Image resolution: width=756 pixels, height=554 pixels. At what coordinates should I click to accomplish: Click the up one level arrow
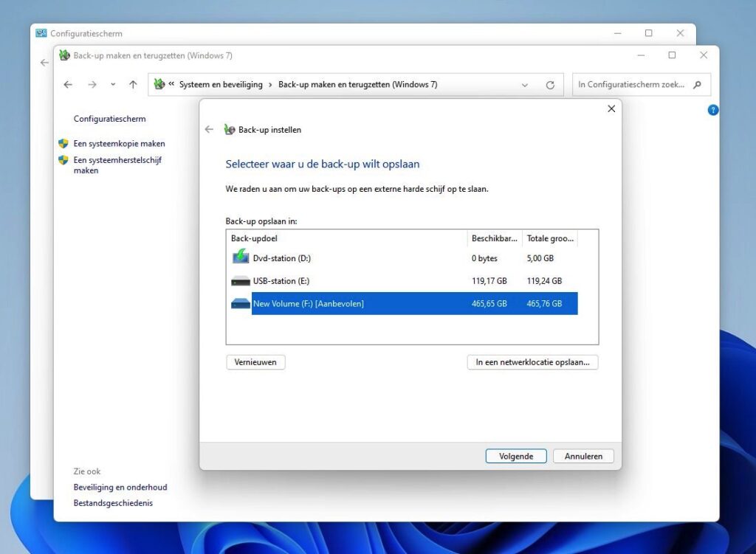133,85
